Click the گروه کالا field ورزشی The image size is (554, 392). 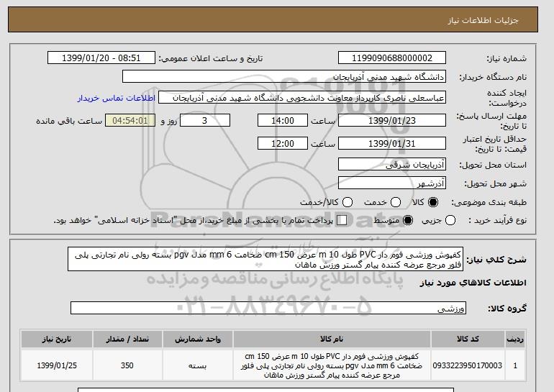tap(268, 308)
